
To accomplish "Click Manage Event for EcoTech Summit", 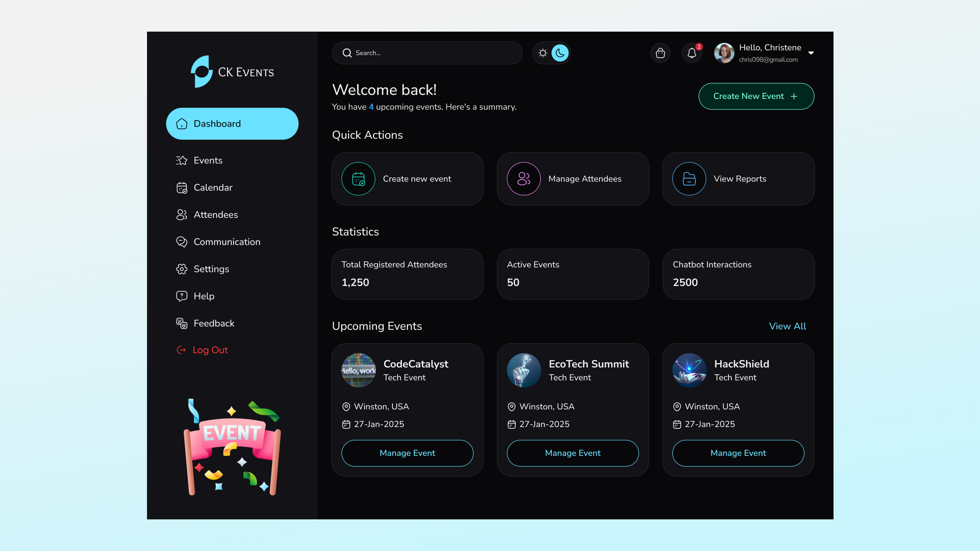I will [x=572, y=453].
